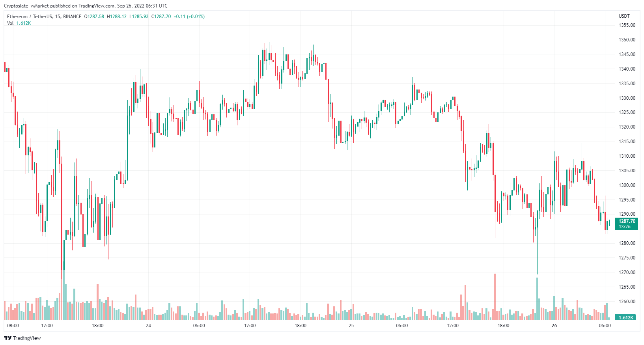Click the 1345.00 price axis label
This screenshot has height=345, width=644.
pos(627,54)
